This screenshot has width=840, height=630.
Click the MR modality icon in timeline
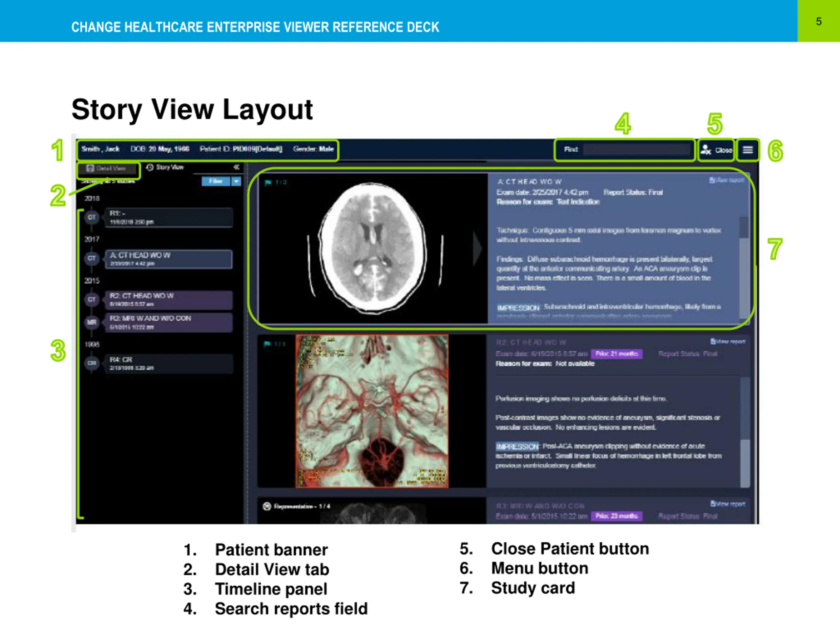point(92,323)
